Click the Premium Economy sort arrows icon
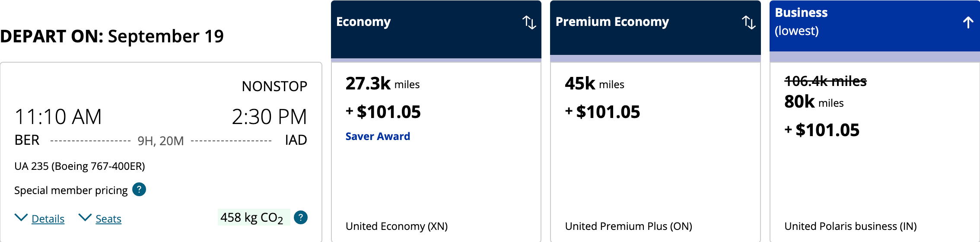 (748, 22)
